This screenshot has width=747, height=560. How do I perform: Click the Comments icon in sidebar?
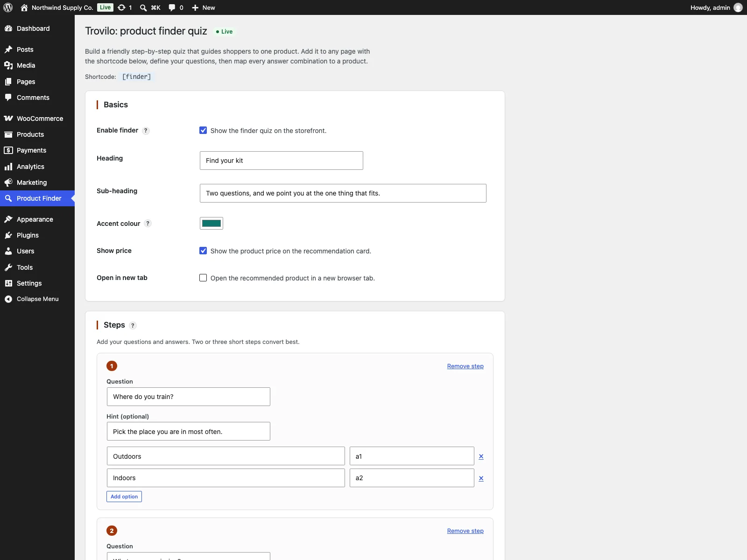pyautogui.click(x=8, y=98)
